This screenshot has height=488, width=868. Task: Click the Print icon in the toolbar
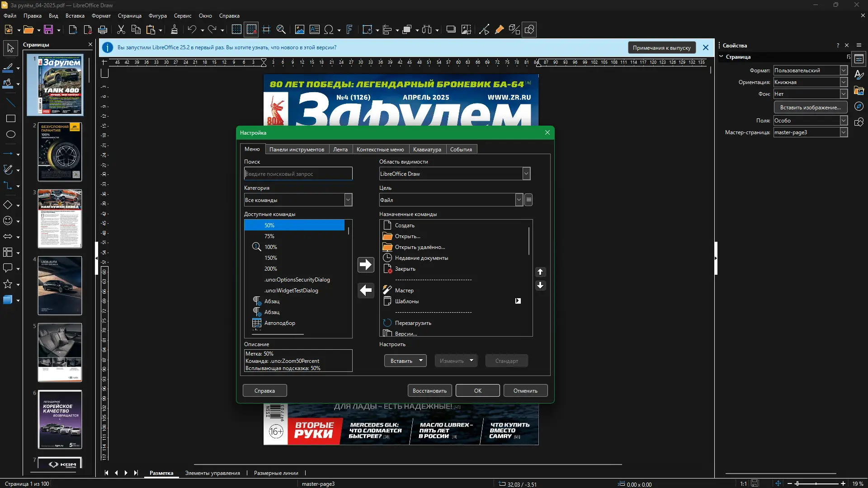coord(103,30)
